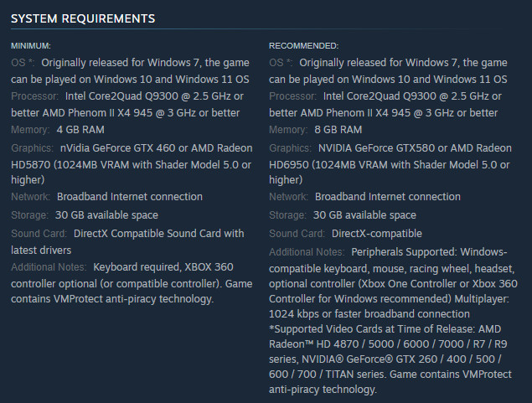Viewport: 532px width, 403px height.
Task: Click 'DirectX-compatible' sound card value
Action: (377, 234)
